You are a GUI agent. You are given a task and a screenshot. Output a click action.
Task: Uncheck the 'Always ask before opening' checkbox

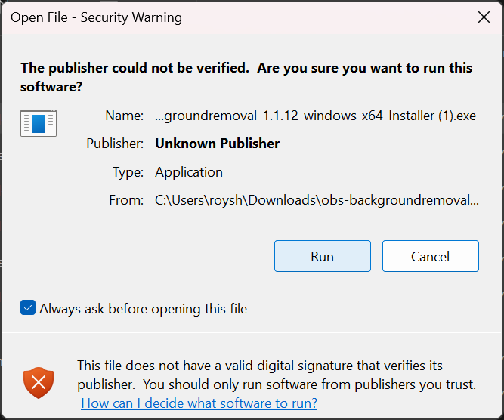28,308
